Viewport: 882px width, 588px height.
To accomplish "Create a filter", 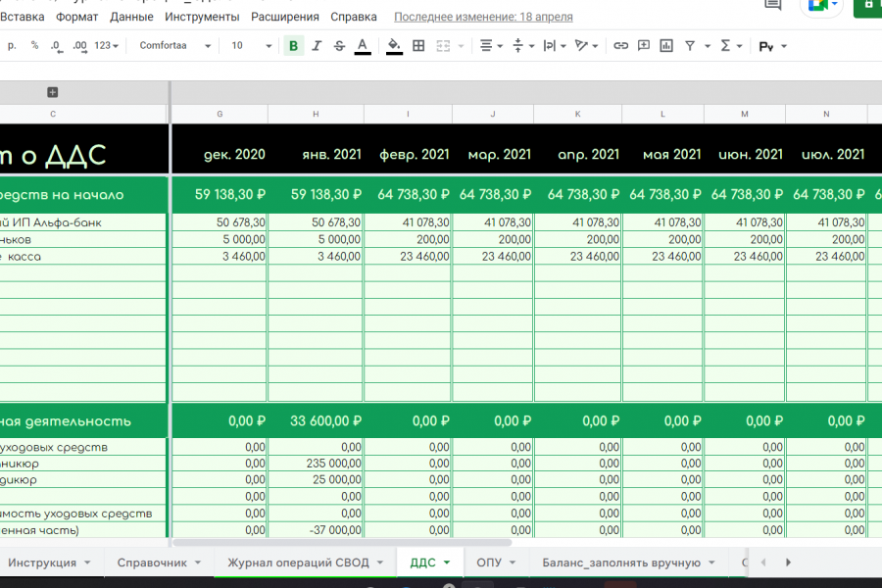I will pyautogui.click(x=690, y=46).
